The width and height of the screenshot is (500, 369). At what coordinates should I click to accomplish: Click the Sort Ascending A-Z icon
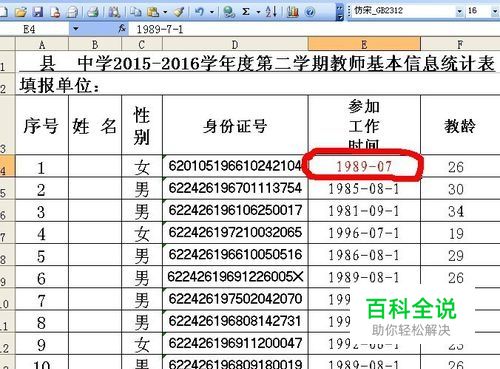(x=271, y=12)
